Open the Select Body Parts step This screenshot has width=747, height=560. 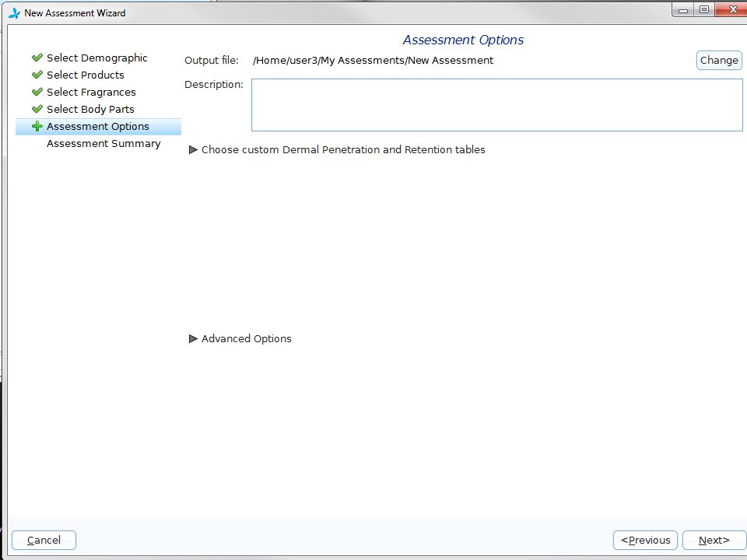[x=90, y=109]
